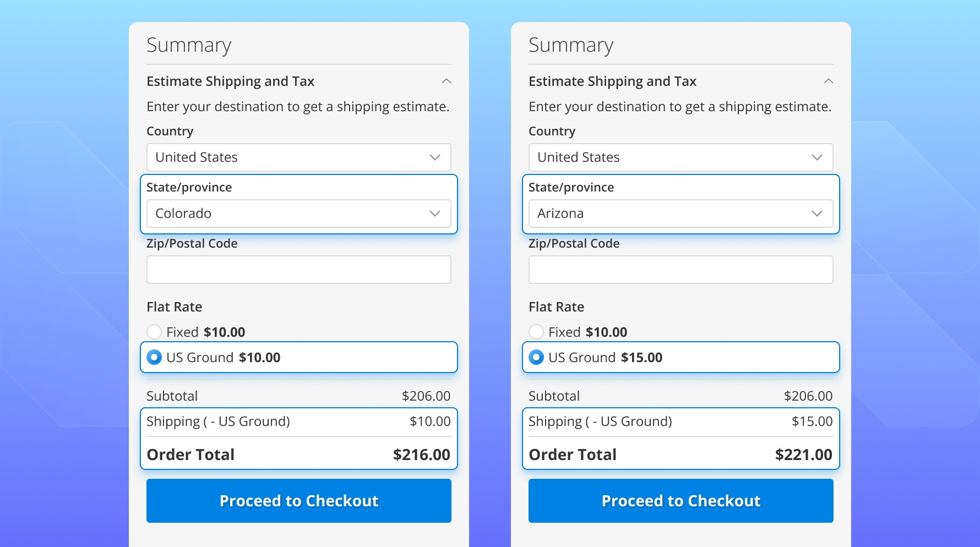
Task: Select US Ground $10.00 shipping option
Action: click(x=154, y=358)
